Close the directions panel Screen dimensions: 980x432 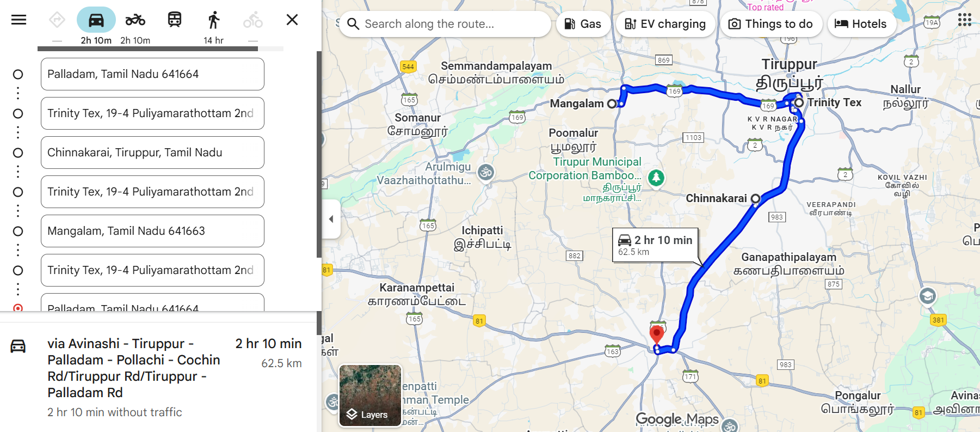[292, 20]
